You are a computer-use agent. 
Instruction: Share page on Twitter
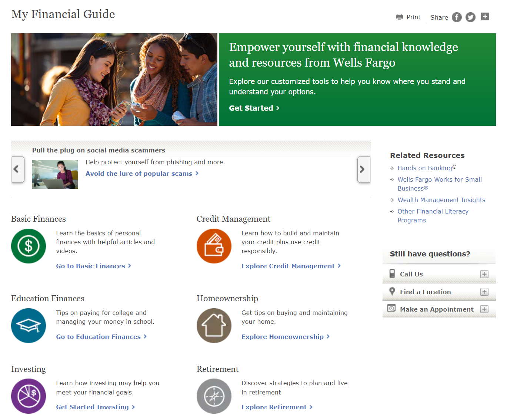[x=470, y=17]
